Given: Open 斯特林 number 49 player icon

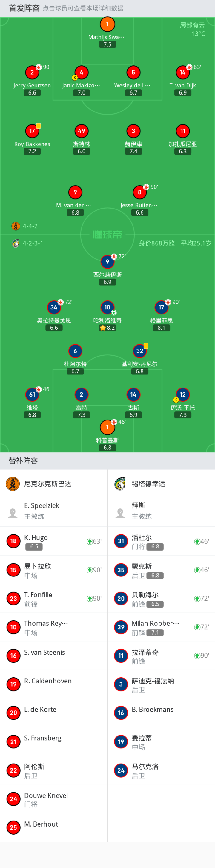Looking at the screenshot, I should coord(81,131).
